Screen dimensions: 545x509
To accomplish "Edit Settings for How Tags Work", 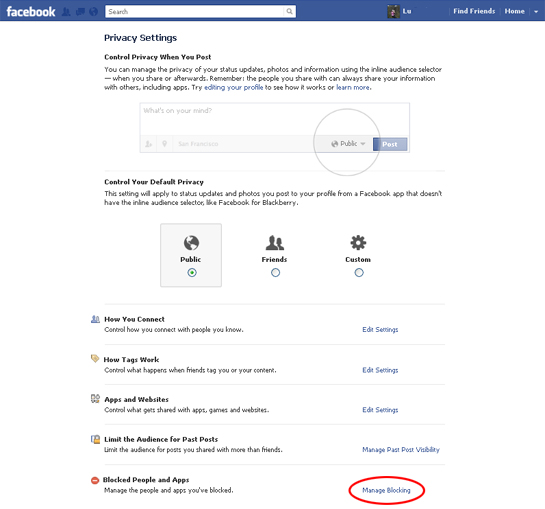I will click(x=380, y=370).
